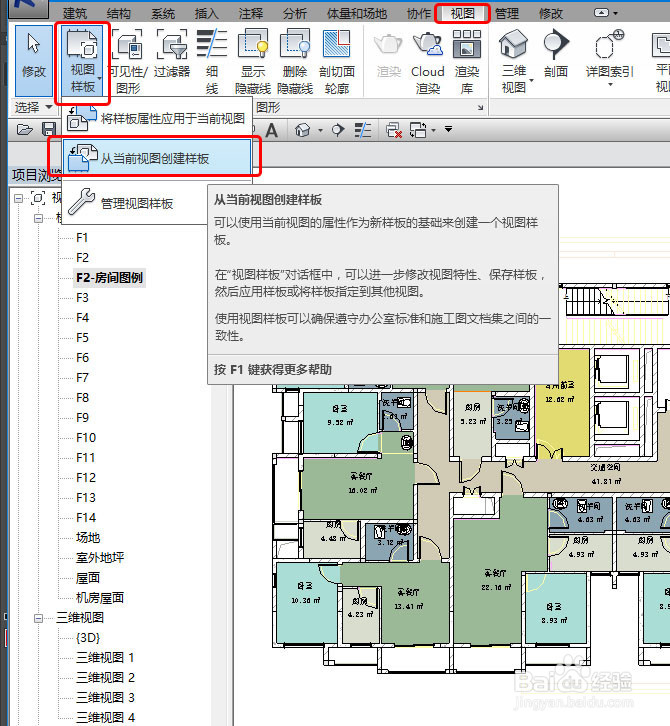Choose 从当前视图创建样板 menu entry
Image resolution: width=670 pixels, height=726 pixels.
[x=157, y=158]
